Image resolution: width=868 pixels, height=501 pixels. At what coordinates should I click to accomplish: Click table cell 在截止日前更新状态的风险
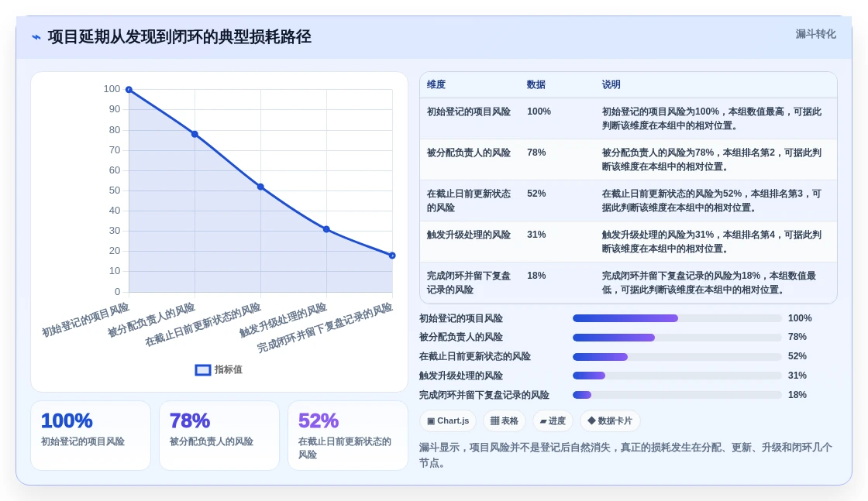(468, 201)
